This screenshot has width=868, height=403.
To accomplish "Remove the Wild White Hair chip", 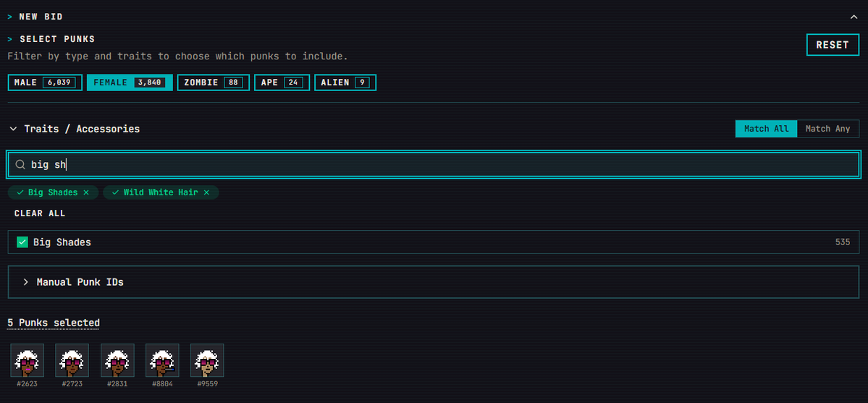I will click(206, 192).
